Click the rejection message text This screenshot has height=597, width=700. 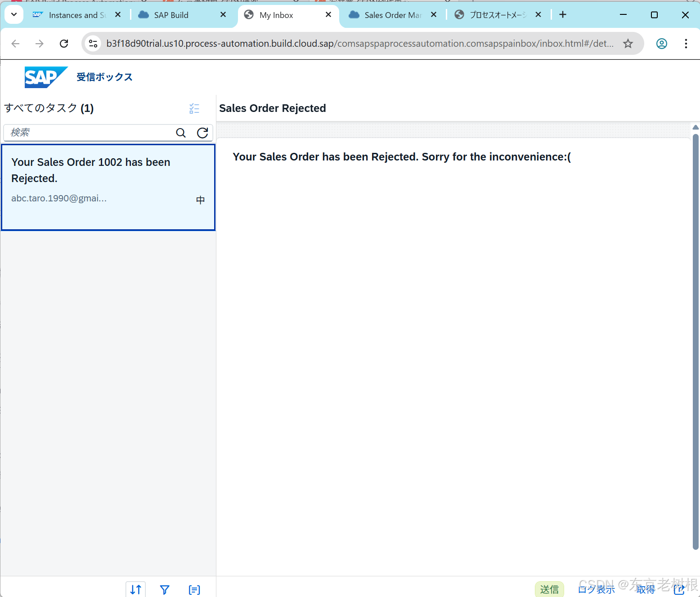point(402,157)
